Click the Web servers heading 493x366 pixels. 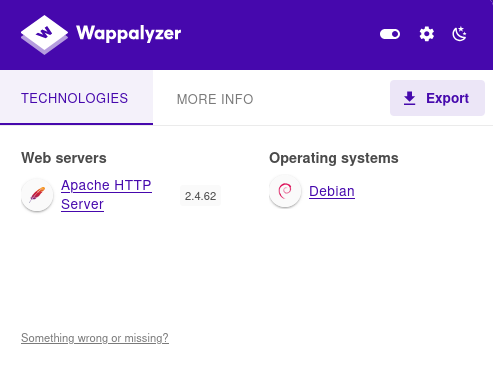pos(64,158)
